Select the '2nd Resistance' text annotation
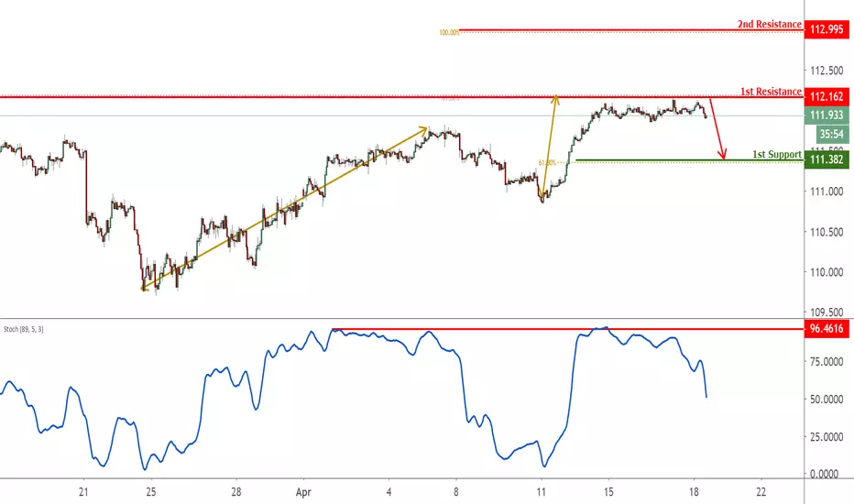Image resolution: width=854 pixels, height=504 pixels. click(769, 24)
